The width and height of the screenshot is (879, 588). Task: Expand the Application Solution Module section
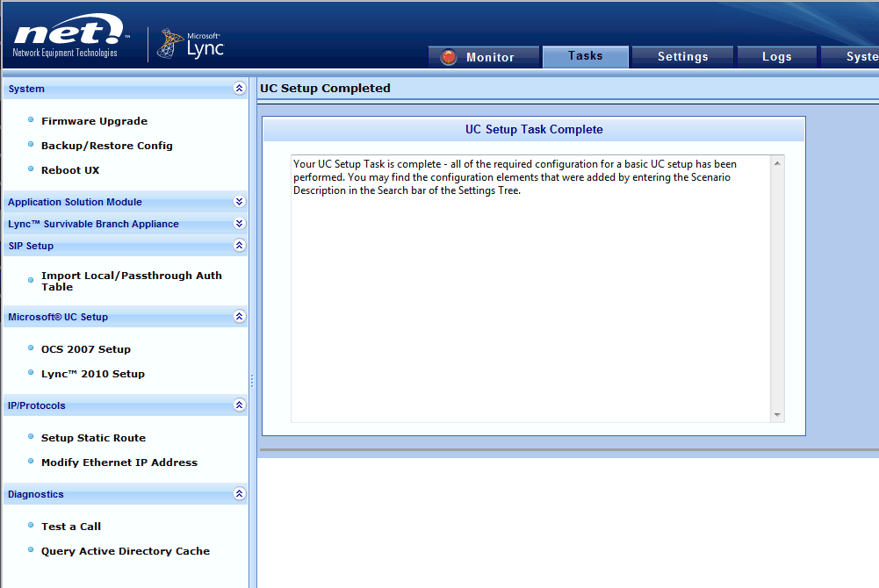coord(238,201)
